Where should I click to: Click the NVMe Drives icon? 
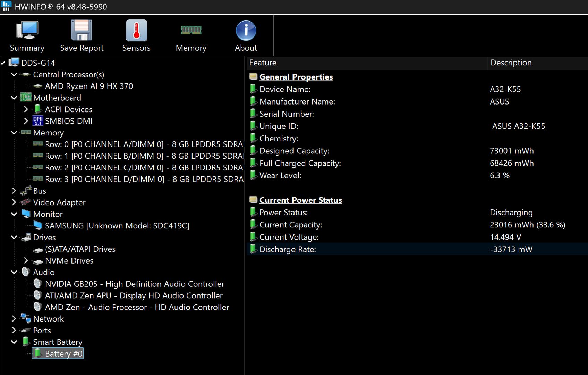[37, 261]
